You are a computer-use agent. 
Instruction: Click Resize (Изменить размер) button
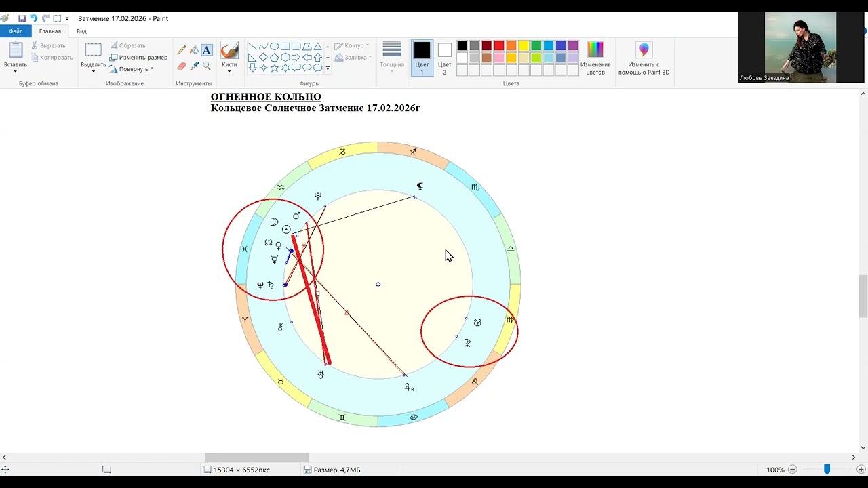click(x=138, y=58)
